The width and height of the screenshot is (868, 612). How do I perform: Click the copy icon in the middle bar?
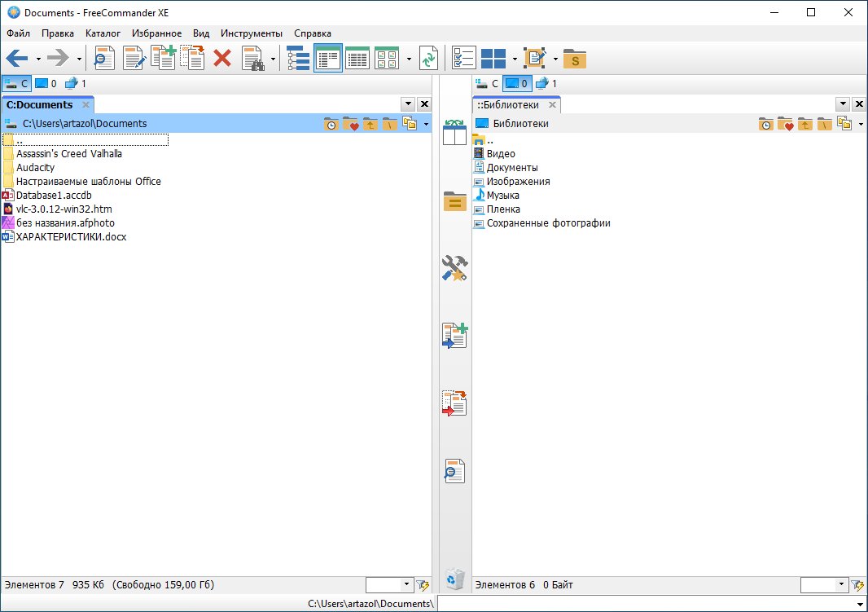click(454, 336)
